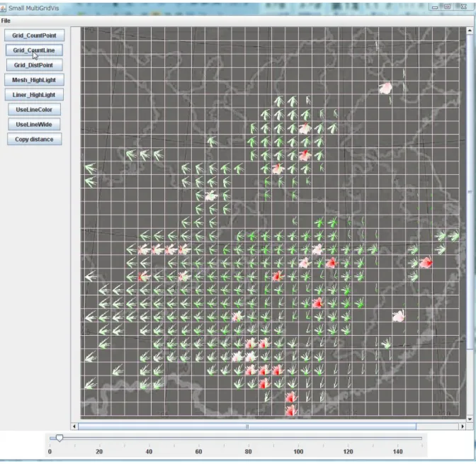476x464 pixels.
Task: Click the vertical scrollbar up arrow
Action: coord(470,30)
